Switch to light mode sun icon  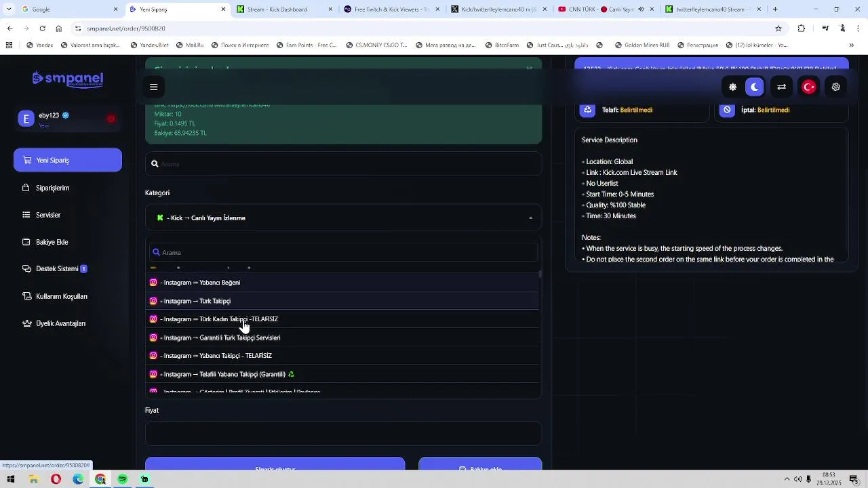coord(732,87)
